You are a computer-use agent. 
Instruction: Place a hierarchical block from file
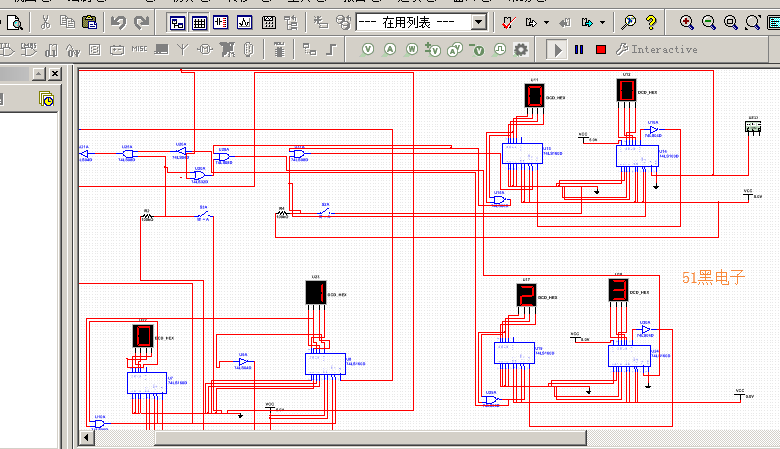pyautogui.click(x=309, y=50)
